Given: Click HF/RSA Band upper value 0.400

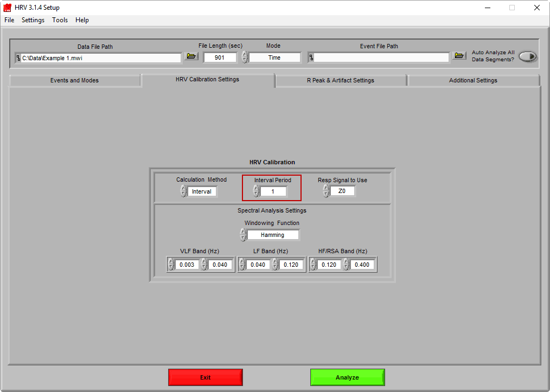Looking at the screenshot, I should 362,265.
